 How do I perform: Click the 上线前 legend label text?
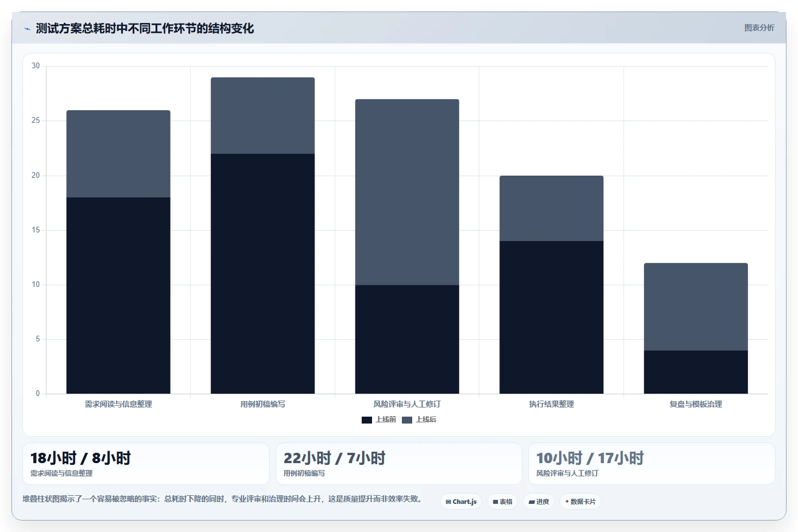[x=386, y=420]
